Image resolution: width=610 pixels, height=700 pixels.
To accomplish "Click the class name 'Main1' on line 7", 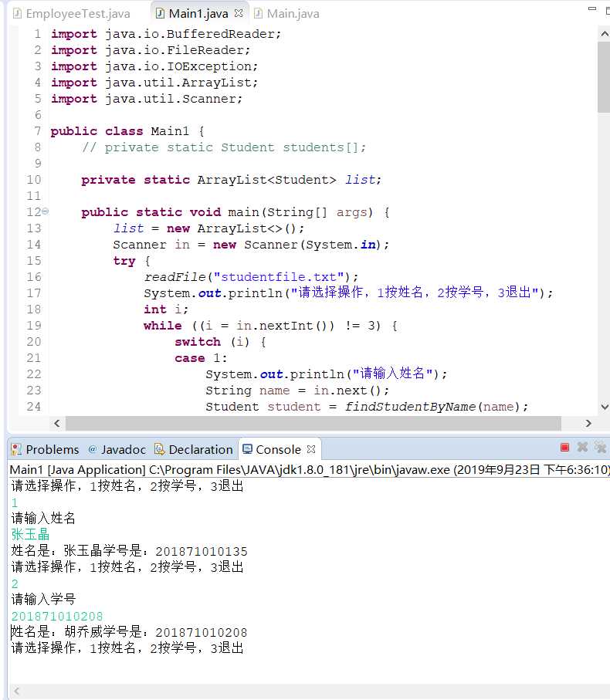I will tap(170, 131).
